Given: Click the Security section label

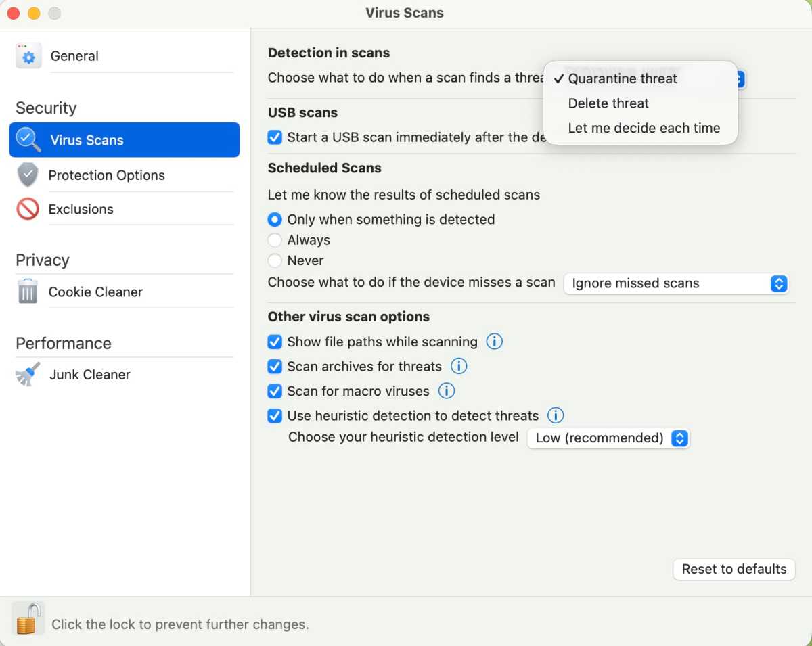Looking at the screenshot, I should [46, 108].
